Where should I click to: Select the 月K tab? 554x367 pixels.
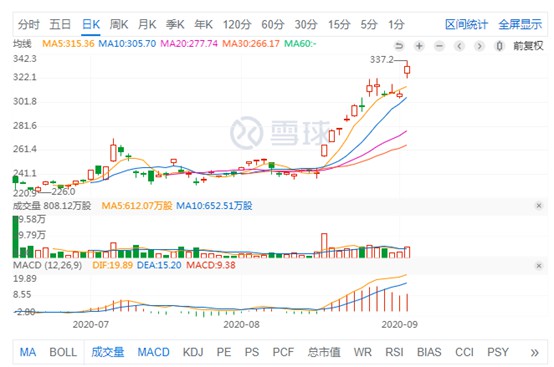tap(147, 24)
